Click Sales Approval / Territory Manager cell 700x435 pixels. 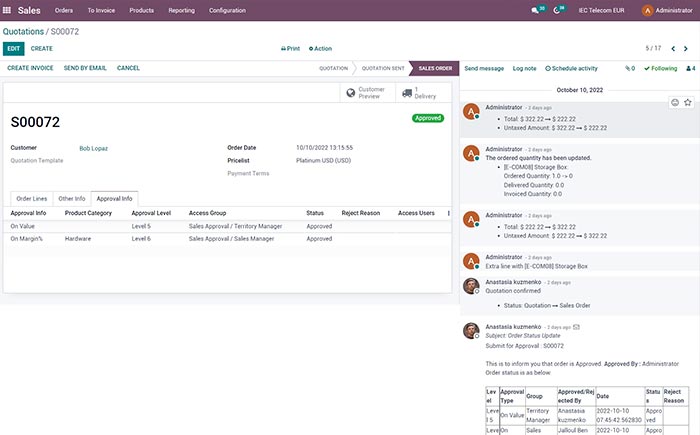click(x=235, y=226)
